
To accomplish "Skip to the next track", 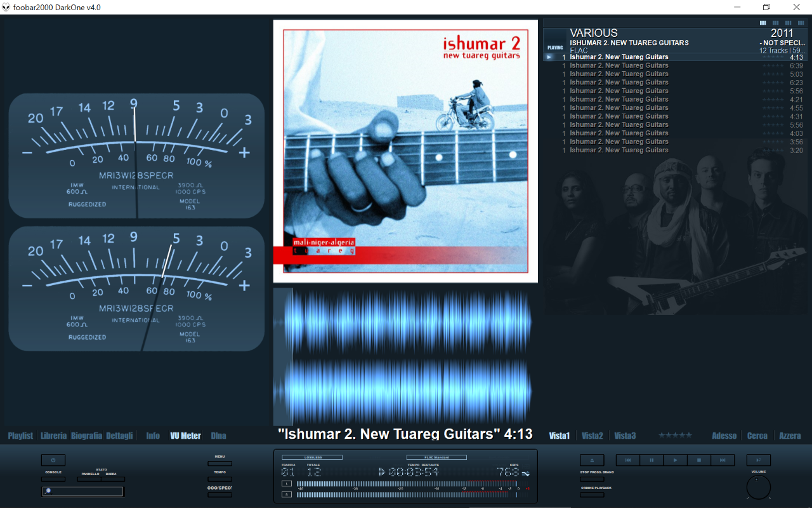I will point(723,460).
